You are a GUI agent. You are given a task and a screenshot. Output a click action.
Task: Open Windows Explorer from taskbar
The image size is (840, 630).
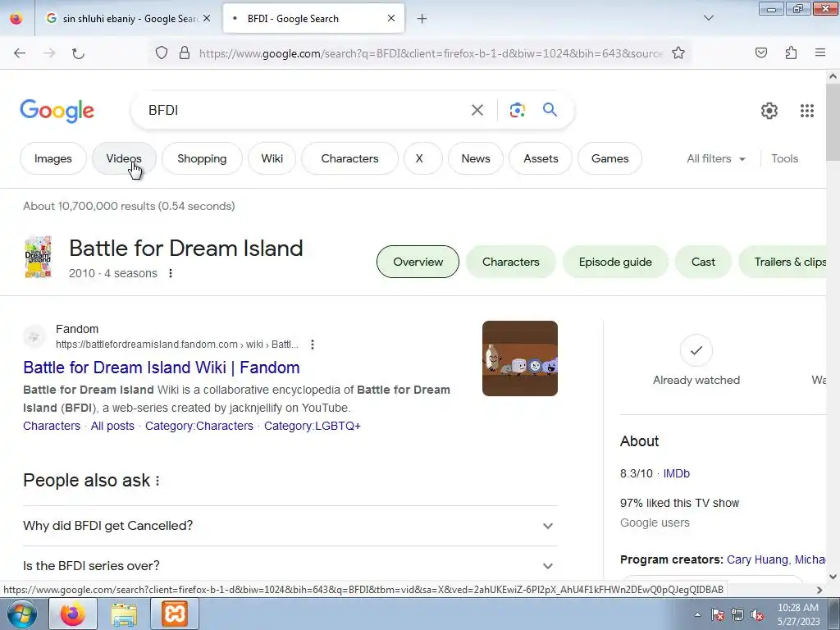(124, 614)
